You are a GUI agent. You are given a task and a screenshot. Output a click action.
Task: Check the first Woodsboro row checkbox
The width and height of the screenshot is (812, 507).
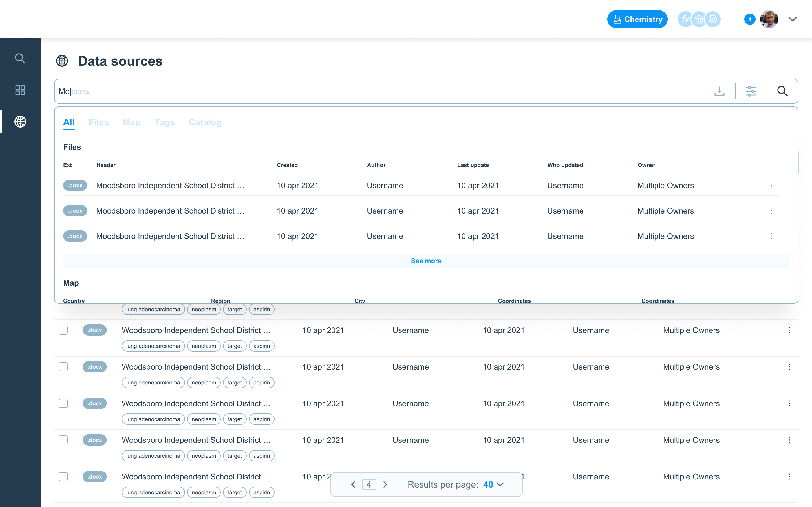[63, 330]
